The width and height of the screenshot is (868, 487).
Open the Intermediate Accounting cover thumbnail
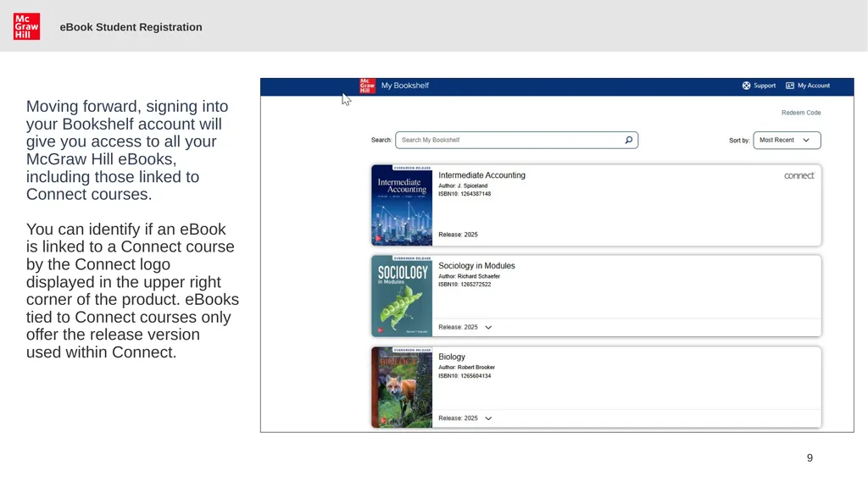[402, 205]
